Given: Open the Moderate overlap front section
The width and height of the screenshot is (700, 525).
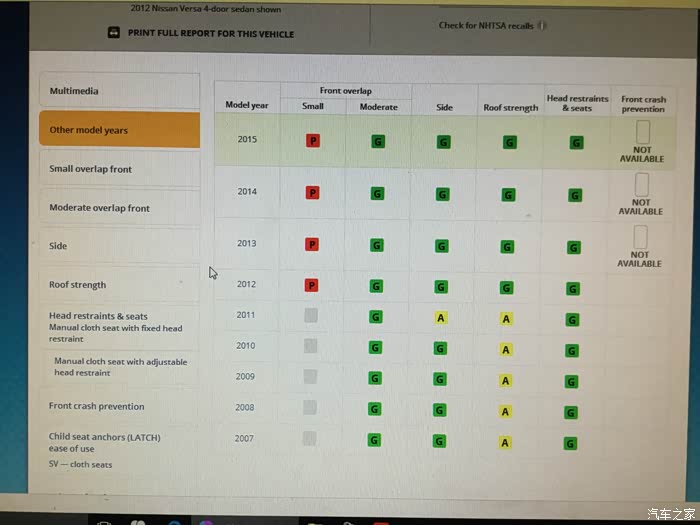Looking at the screenshot, I should (x=118, y=208).
